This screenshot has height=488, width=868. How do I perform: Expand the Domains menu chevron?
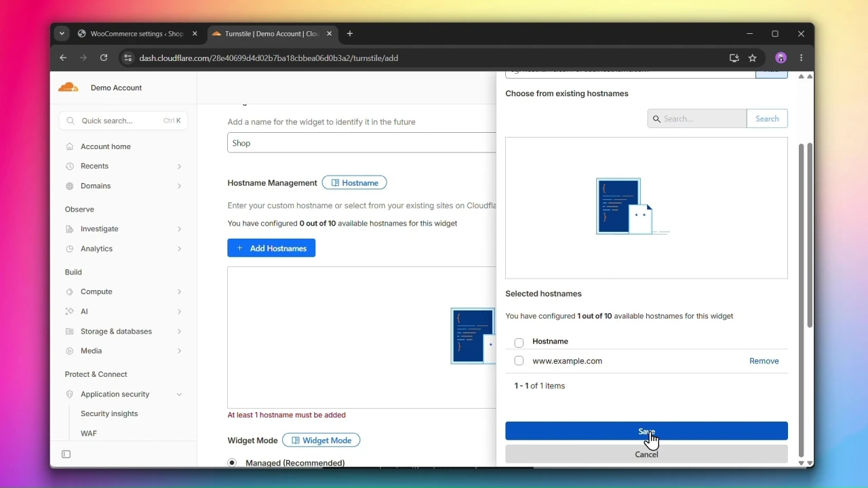179,186
